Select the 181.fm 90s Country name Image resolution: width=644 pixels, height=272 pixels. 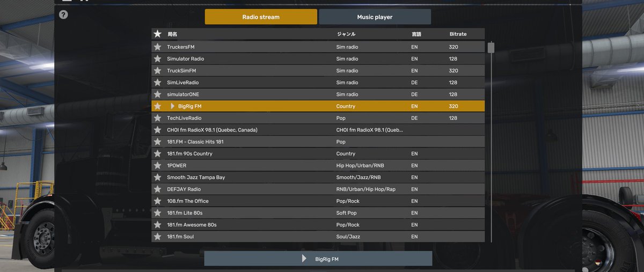click(x=189, y=153)
